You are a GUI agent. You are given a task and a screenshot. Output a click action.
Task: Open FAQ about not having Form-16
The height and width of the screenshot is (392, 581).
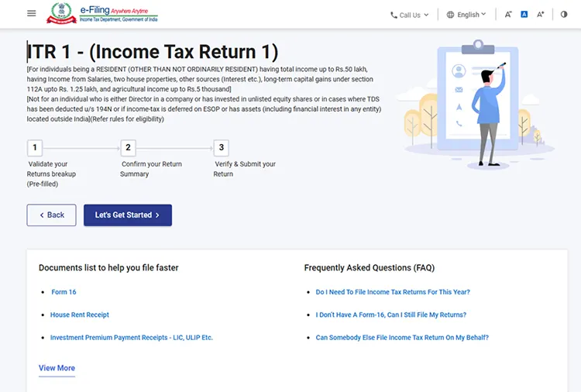[x=391, y=315]
